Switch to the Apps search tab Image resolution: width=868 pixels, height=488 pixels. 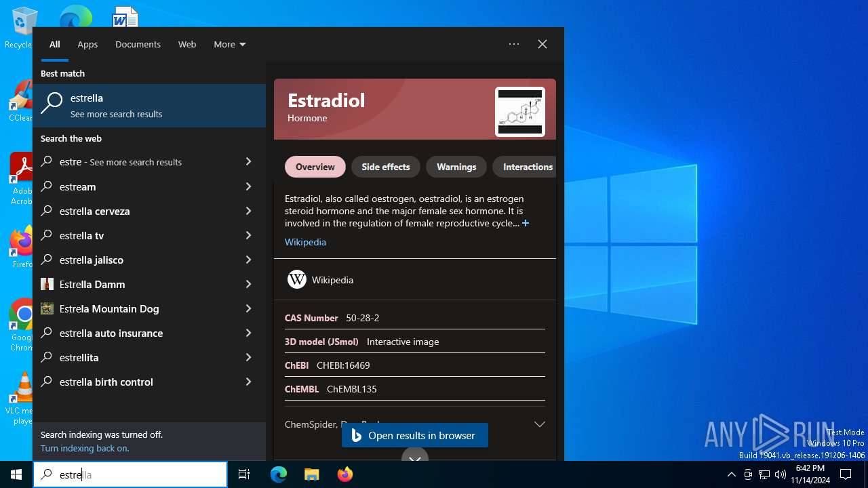point(87,44)
